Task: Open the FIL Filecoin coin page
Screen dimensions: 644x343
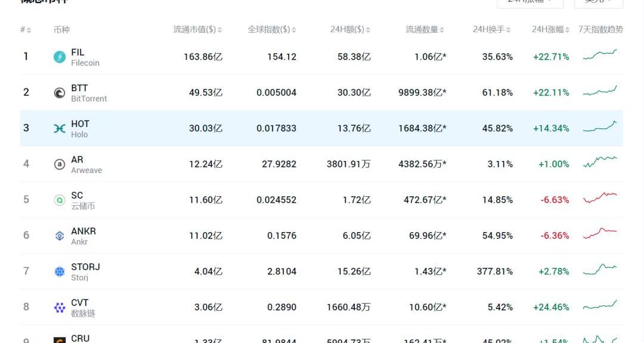Action: pos(85,57)
